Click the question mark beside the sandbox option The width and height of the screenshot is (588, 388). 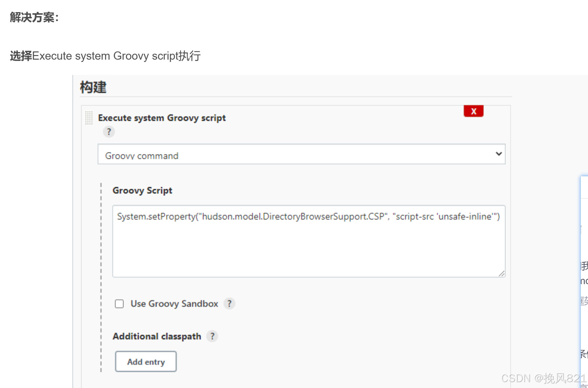229,304
